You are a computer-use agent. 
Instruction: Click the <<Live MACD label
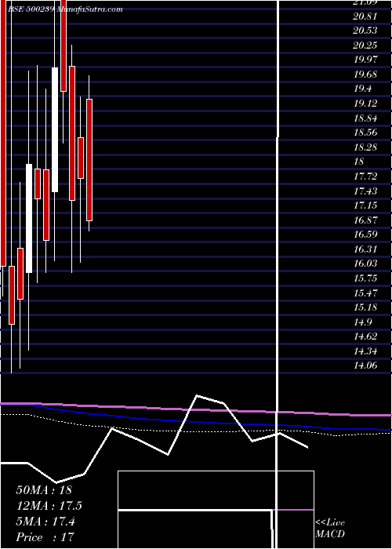pyautogui.click(x=330, y=529)
